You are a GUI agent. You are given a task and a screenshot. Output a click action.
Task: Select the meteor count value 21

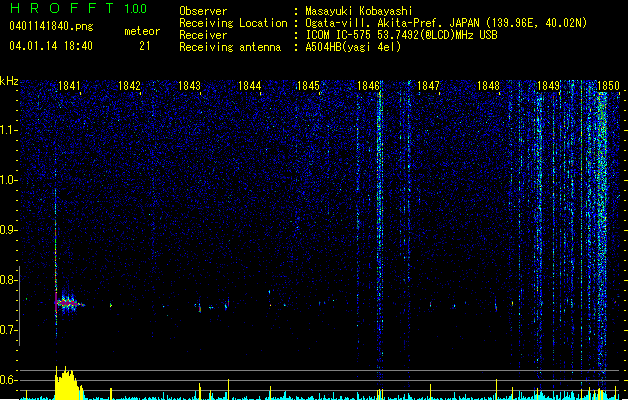145,46
